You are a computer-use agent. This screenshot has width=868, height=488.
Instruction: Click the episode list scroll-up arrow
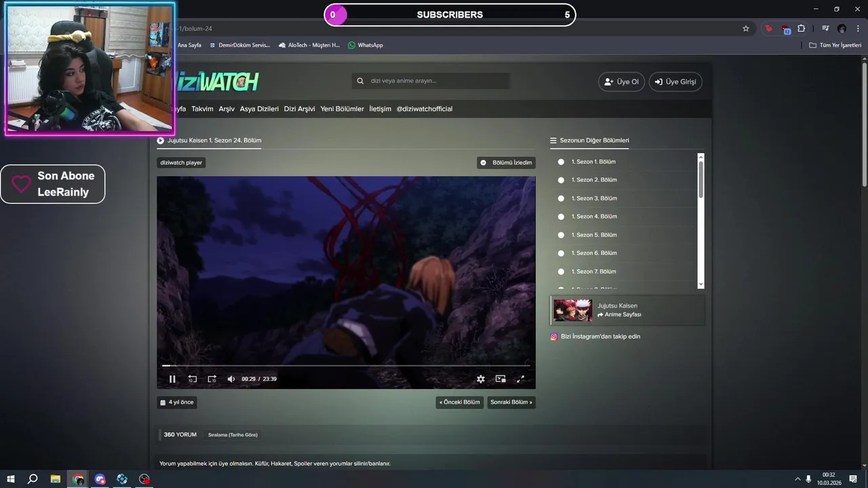(701, 157)
